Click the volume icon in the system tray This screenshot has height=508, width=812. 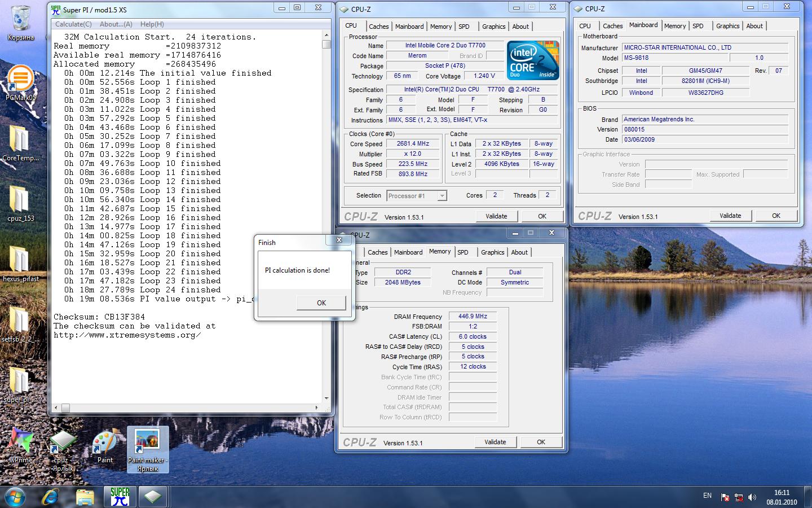pyautogui.click(x=752, y=497)
